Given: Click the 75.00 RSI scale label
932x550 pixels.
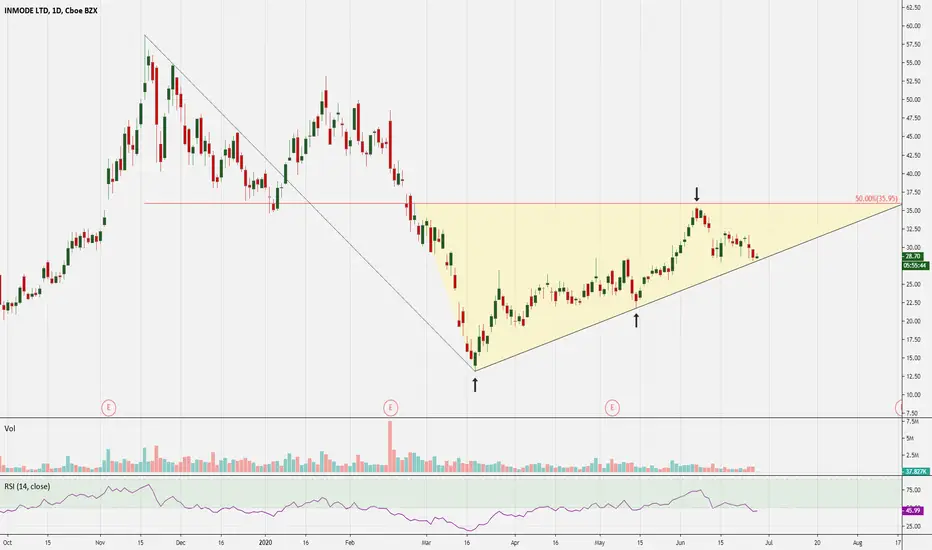Looking at the screenshot, I should pos(913,490).
